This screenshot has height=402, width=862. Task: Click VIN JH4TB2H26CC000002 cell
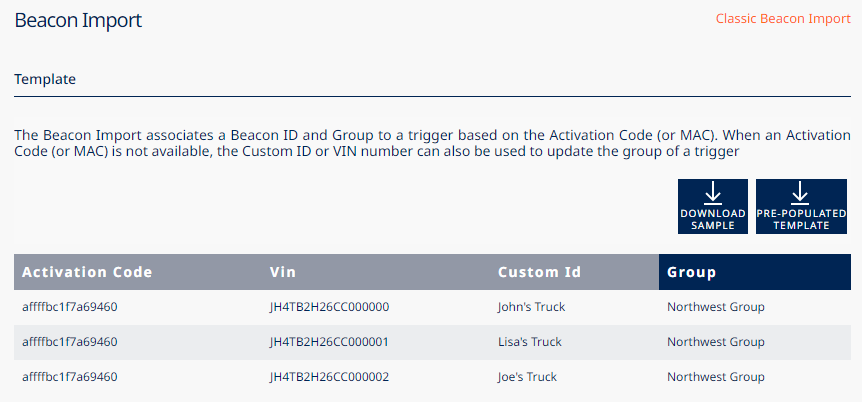329,377
